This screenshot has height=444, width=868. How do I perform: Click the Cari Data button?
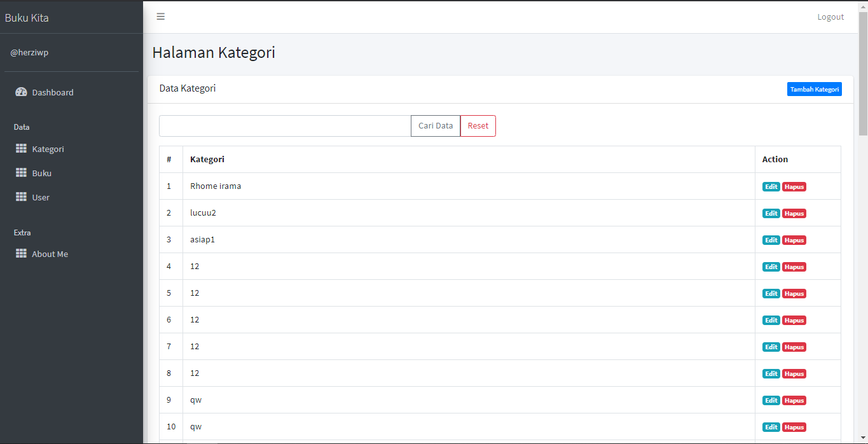click(436, 126)
